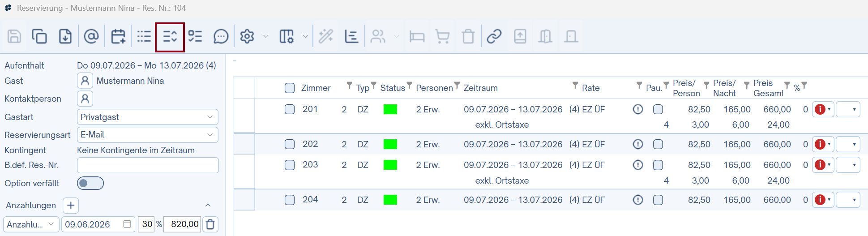Viewport: 868px width, 236px height.
Task: Delete the Anzahlung entry with trash icon
Action: (x=210, y=224)
